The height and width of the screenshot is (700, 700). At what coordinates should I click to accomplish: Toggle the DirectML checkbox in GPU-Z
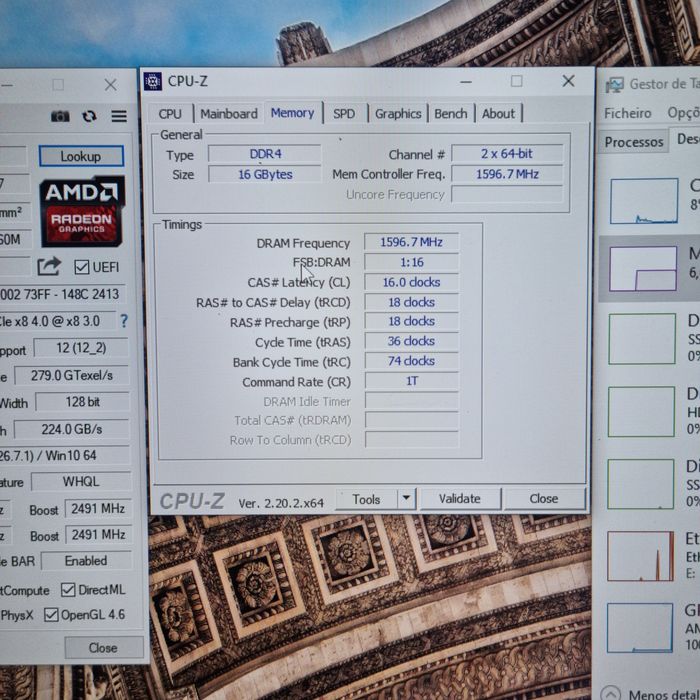coord(68,590)
